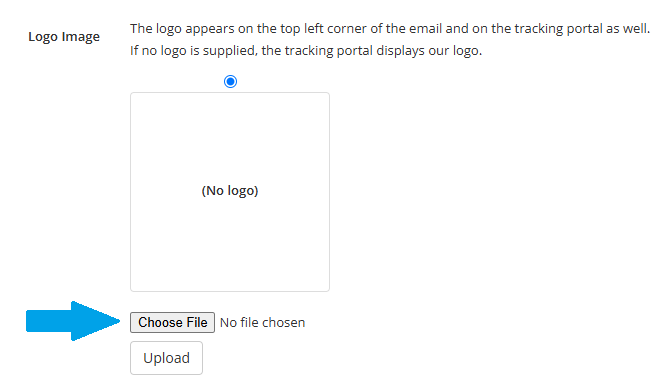Click the Logo Image field label

tap(64, 37)
